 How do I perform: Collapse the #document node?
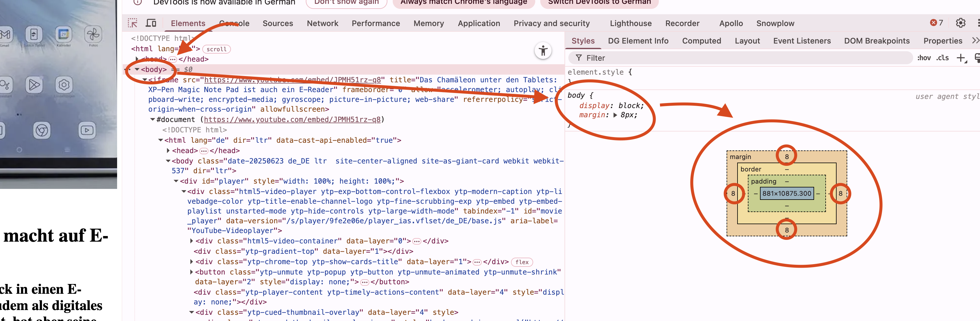pos(153,120)
